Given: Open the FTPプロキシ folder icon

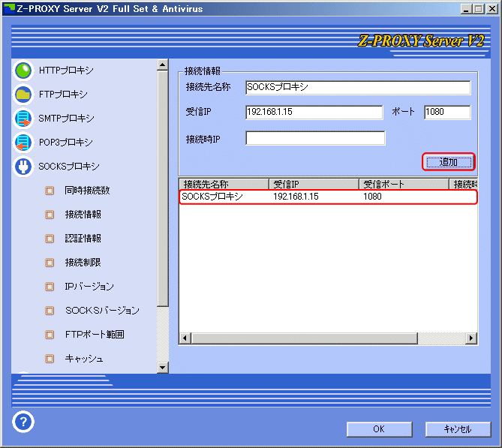Looking at the screenshot, I should coord(23,94).
